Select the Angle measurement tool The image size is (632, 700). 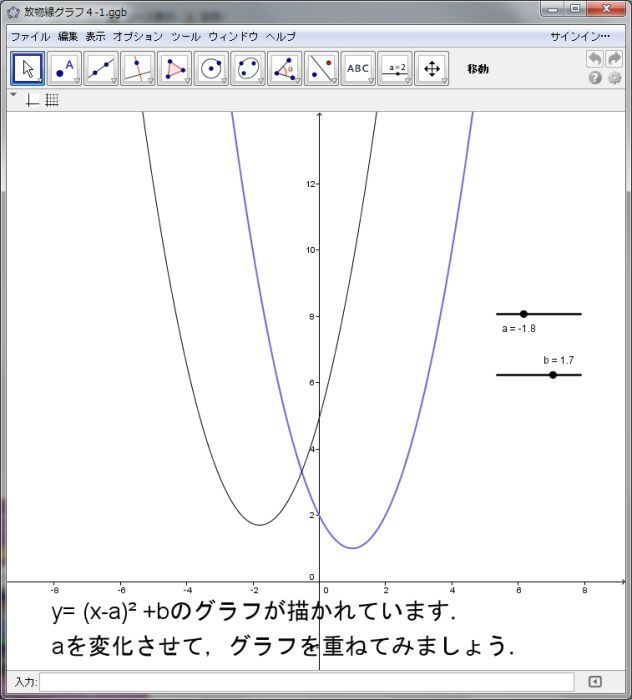click(x=285, y=69)
